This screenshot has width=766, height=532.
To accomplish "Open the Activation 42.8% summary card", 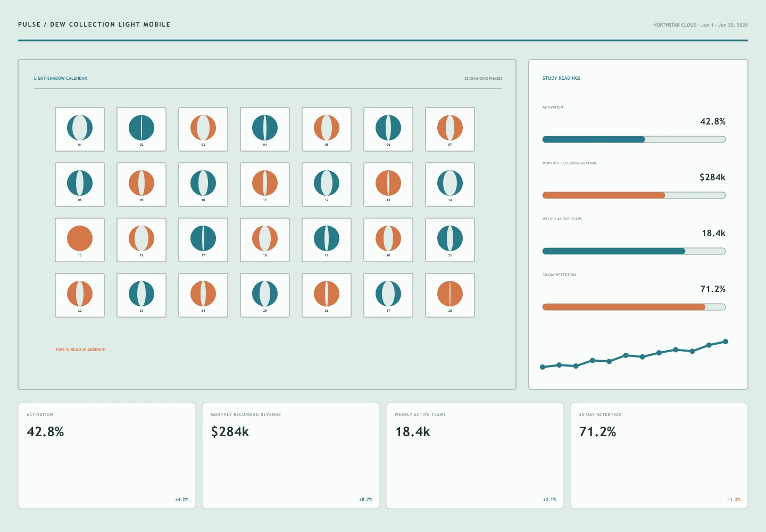I will pos(107,455).
